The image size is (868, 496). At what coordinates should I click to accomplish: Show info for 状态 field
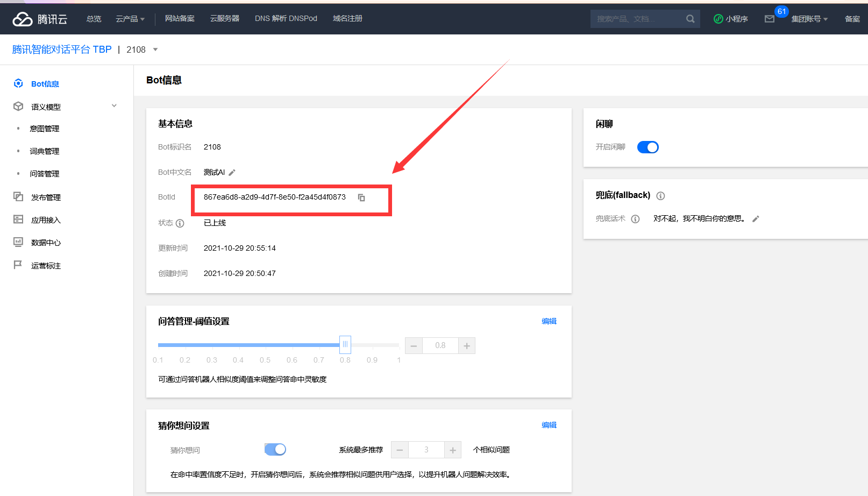[180, 223]
